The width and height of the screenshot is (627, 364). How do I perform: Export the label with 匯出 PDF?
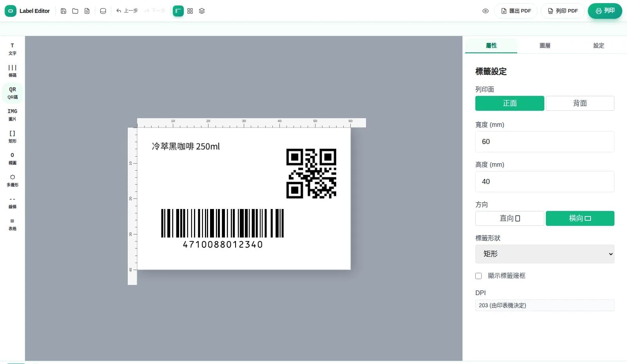pyautogui.click(x=516, y=11)
